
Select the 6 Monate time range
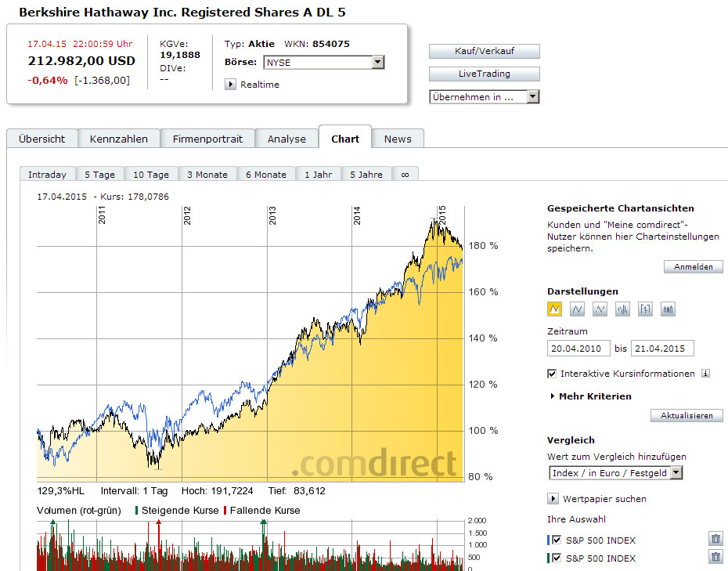click(x=266, y=174)
